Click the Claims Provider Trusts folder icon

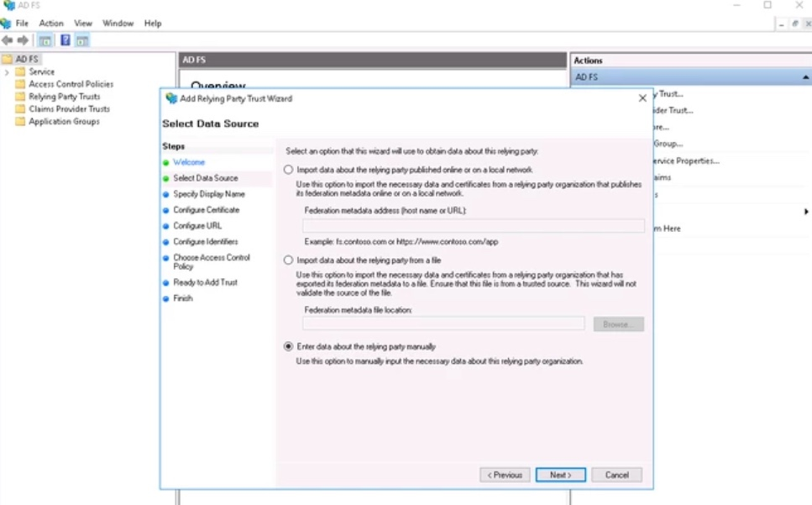pos(20,108)
